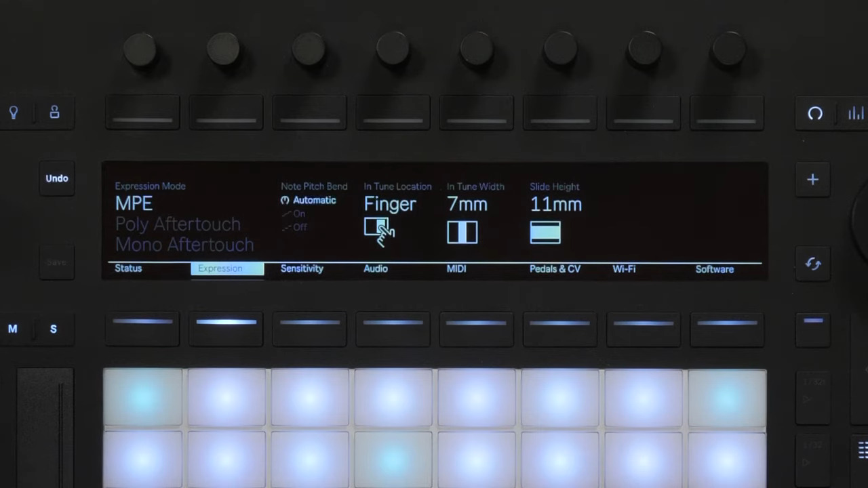Open the Wi-Fi settings tab
Screen dimensions: 868x488
click(623, 268)
